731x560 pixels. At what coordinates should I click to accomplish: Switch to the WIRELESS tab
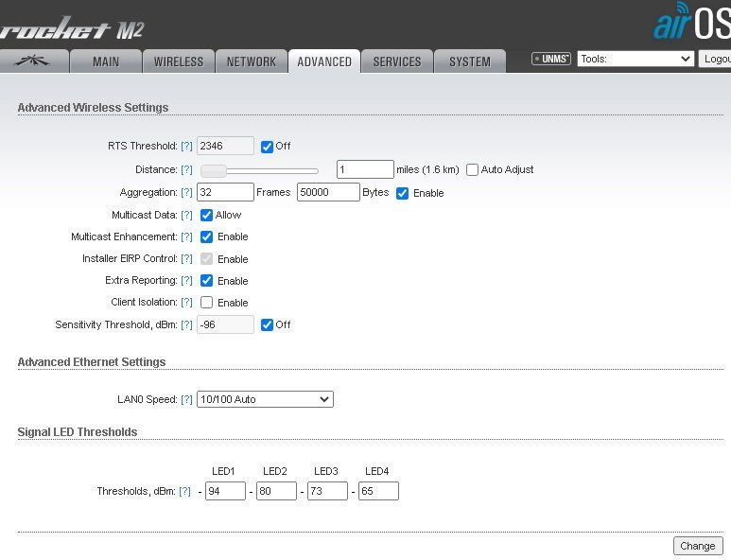[179, 61]
